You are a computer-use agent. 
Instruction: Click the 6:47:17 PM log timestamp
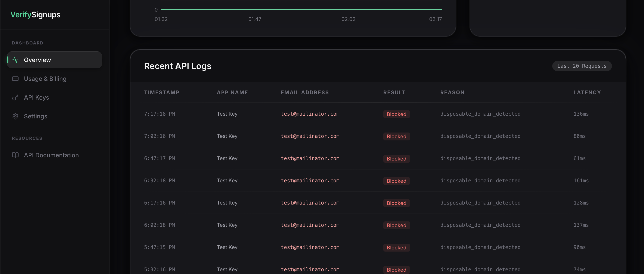(x=159, y=158)
